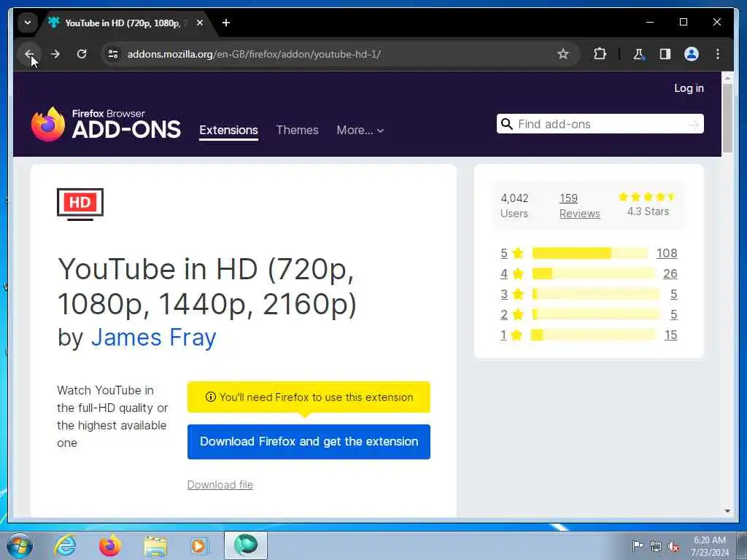Click the Firefox Browser ADD-ONS logo
747x560 pixels.
tap(106, 124)
